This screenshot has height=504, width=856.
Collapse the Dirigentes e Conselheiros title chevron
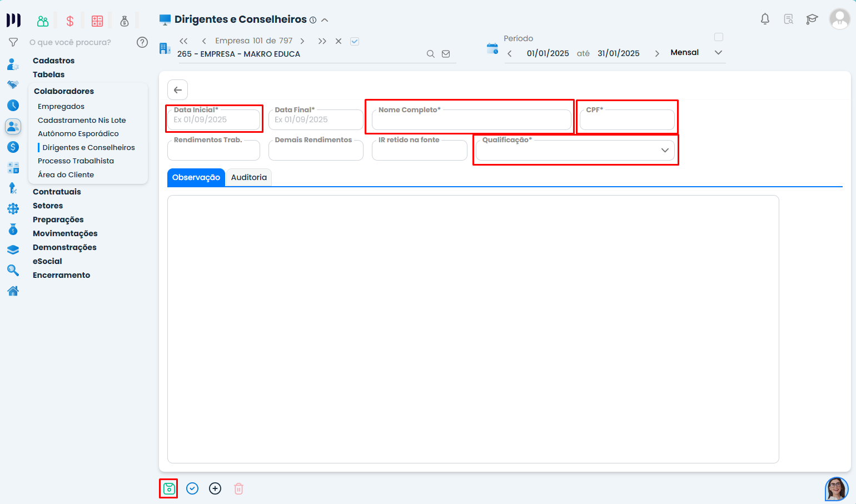(x=325, y=20)
